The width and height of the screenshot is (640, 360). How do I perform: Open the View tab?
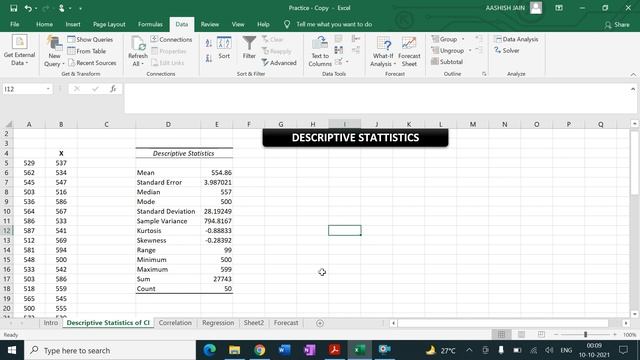[x=238, y=24]
